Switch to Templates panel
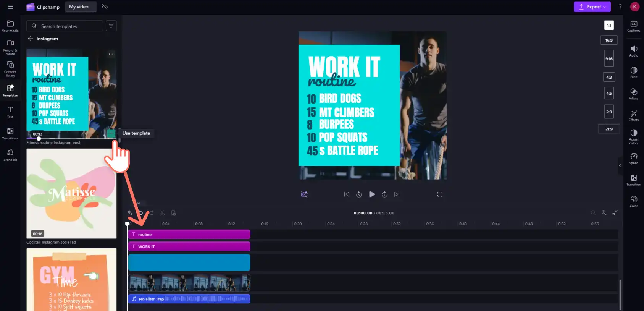 tap(10, 91)
